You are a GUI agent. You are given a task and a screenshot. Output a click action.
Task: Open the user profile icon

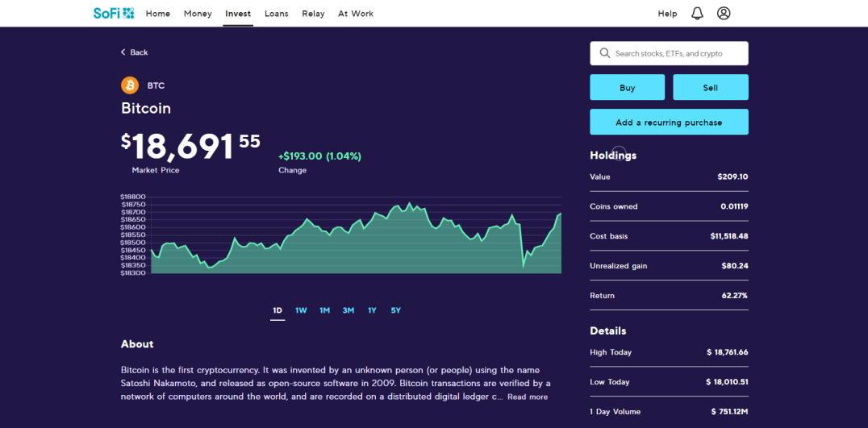coord(724,13)
